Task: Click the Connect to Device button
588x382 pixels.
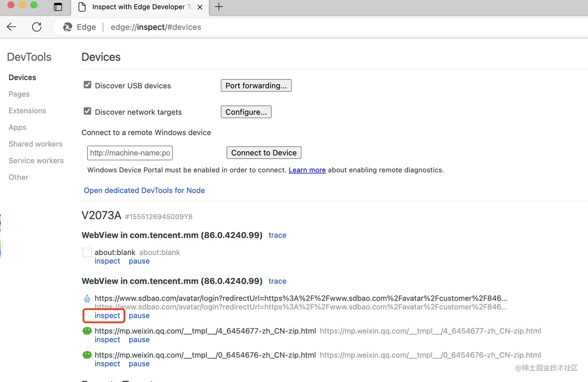Action: 264,153
